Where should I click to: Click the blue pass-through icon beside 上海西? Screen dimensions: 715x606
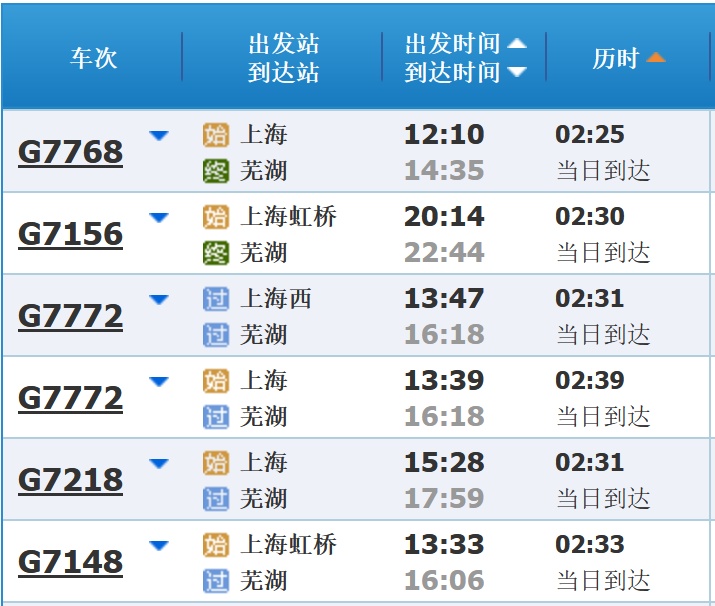click(x=216, y=299)
